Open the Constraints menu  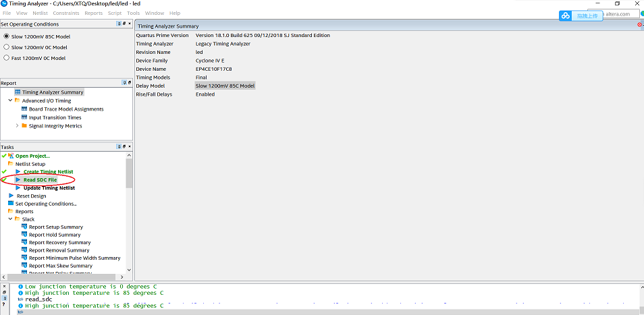[66, 13]
